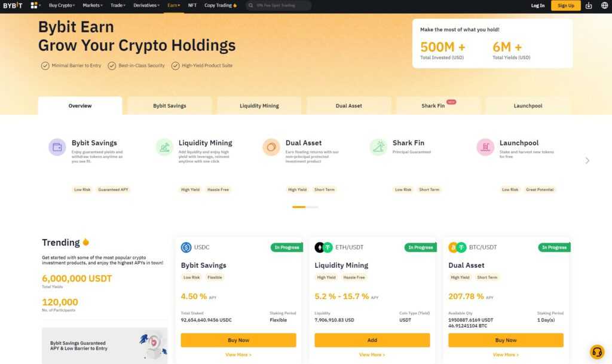Select the Bybit Savings wallet icon
This screenshot has width=612, height=364.
pos(57,146)
